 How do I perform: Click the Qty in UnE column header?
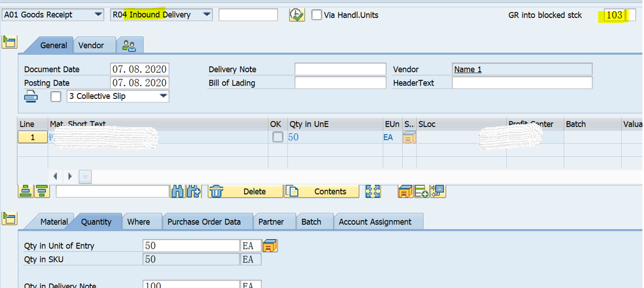click(x=335, y=124)
